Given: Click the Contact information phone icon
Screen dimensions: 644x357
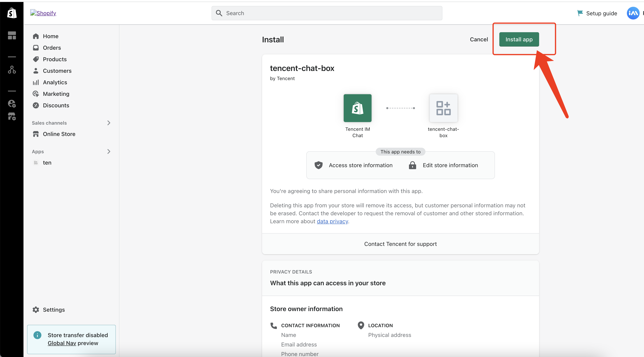Looking at the screenshot, I should pos(273,326).
